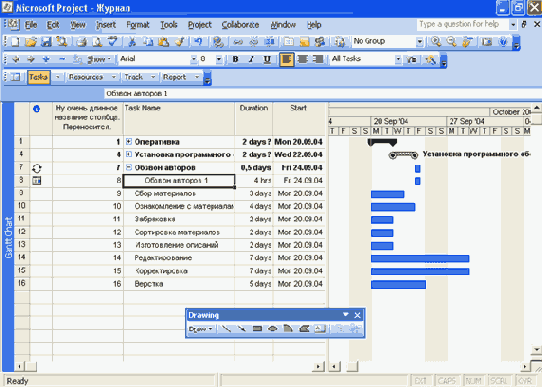Click the Start column header
The width and height of the screenshot is (542, 387).
click(x=299, y=119)
